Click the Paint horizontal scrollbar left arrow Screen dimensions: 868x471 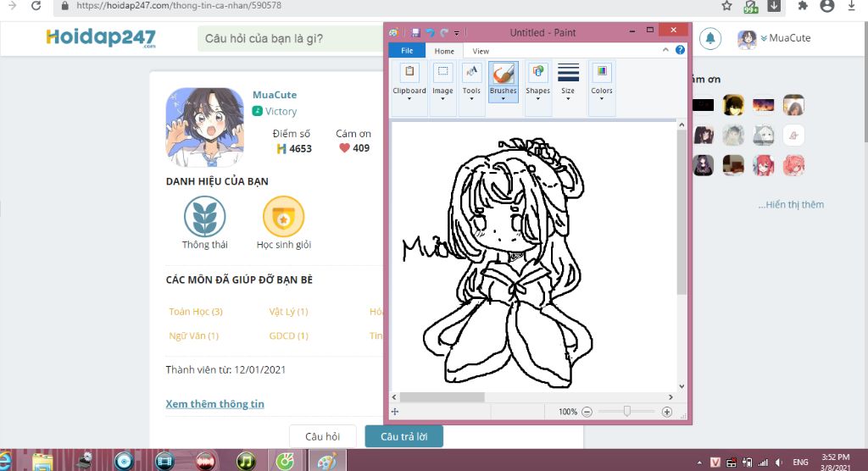tap(394, 396)
